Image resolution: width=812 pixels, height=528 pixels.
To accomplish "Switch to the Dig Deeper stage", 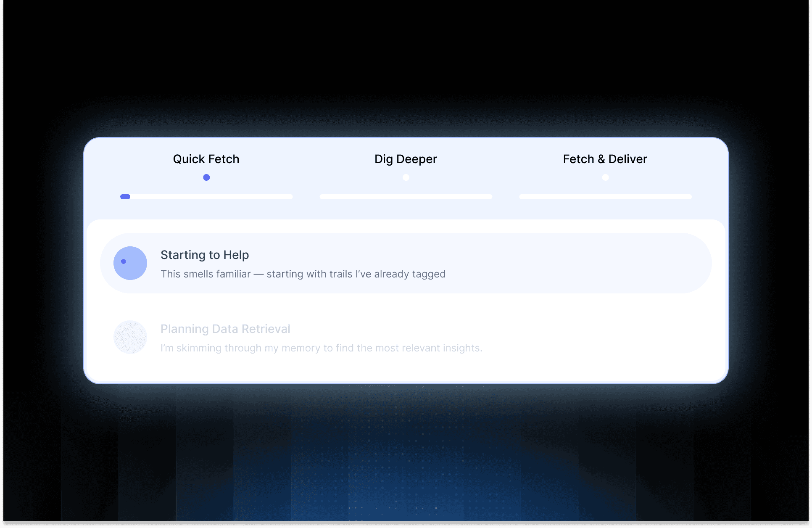I will [406, 159].
